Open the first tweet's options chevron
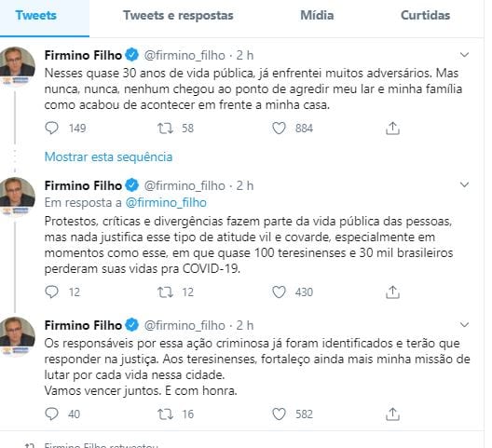 (x=464, y=55)
